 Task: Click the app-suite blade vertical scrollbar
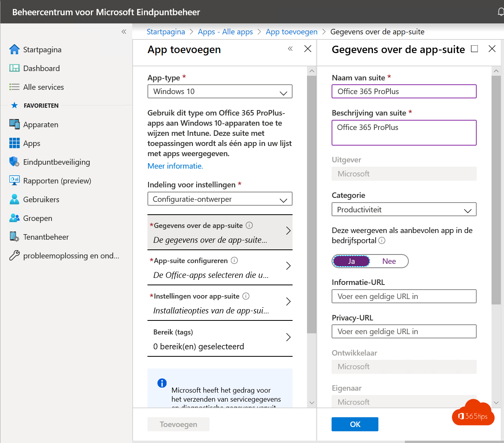pos(496,190)
